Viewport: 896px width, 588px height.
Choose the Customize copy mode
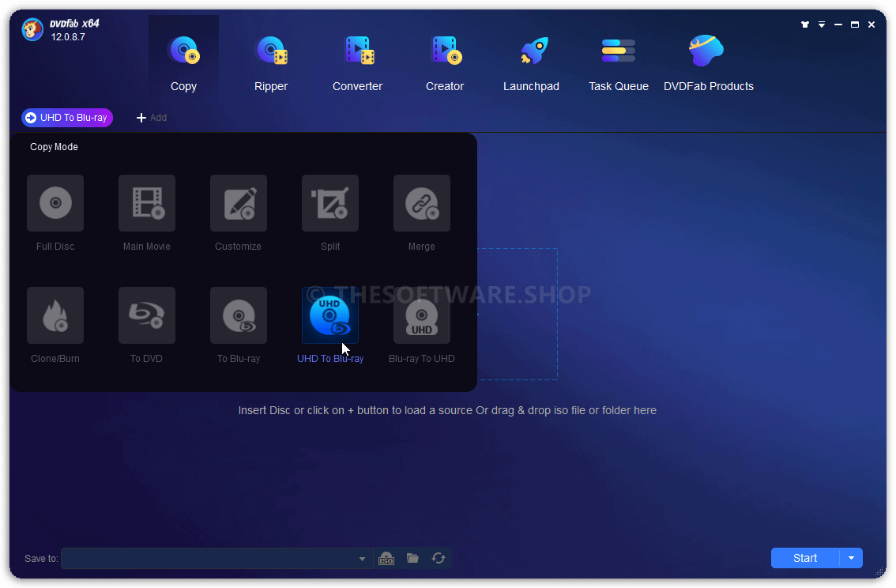click(x=239, y=203)
